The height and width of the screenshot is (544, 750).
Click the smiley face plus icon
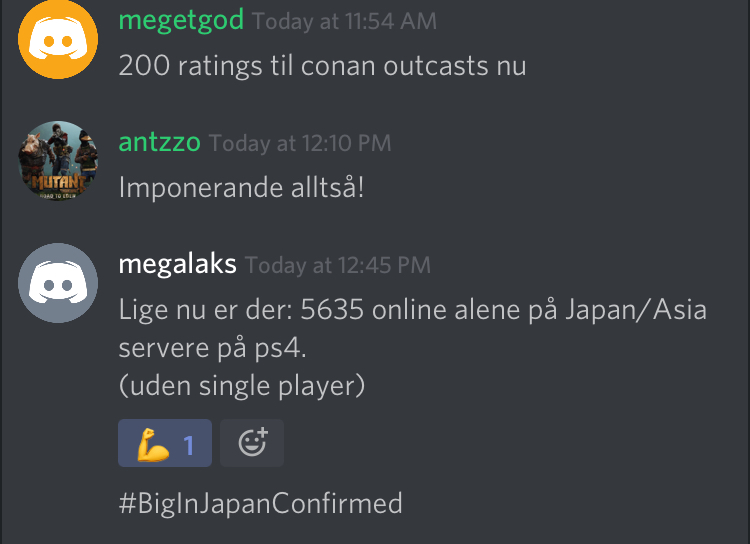pyautogui.click(x=253, y=442)
